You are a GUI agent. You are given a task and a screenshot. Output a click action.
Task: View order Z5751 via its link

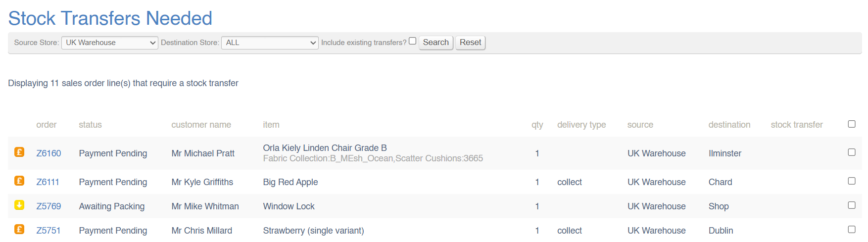coord(48,231)
